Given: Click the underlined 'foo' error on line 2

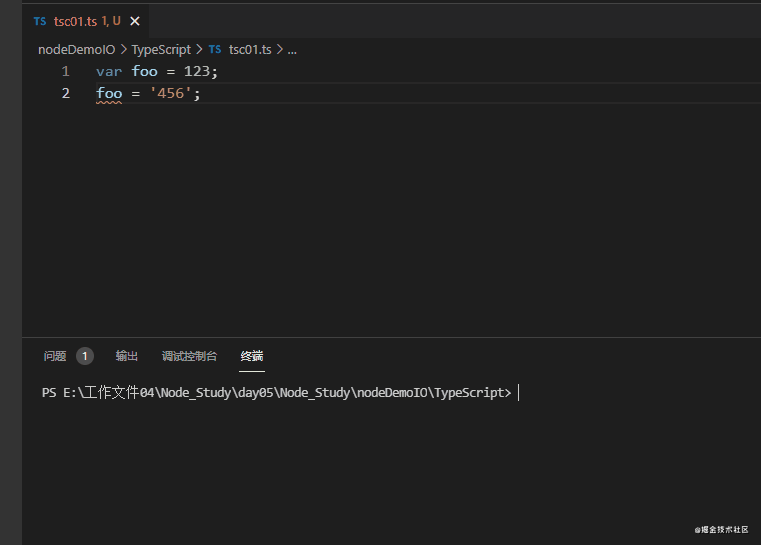Looking at the screenshot, I should (x=109, y=93).
